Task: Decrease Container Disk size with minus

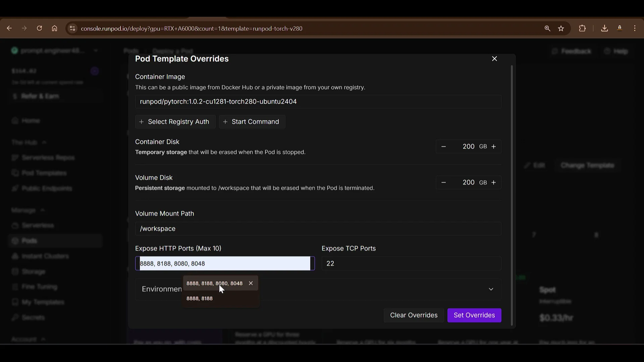Action: (443, 146)
